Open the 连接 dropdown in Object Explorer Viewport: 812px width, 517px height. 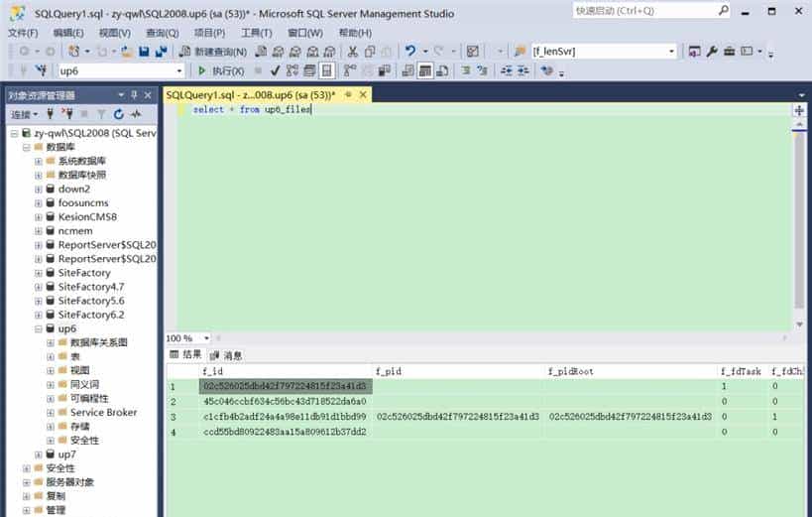[25, 114]
